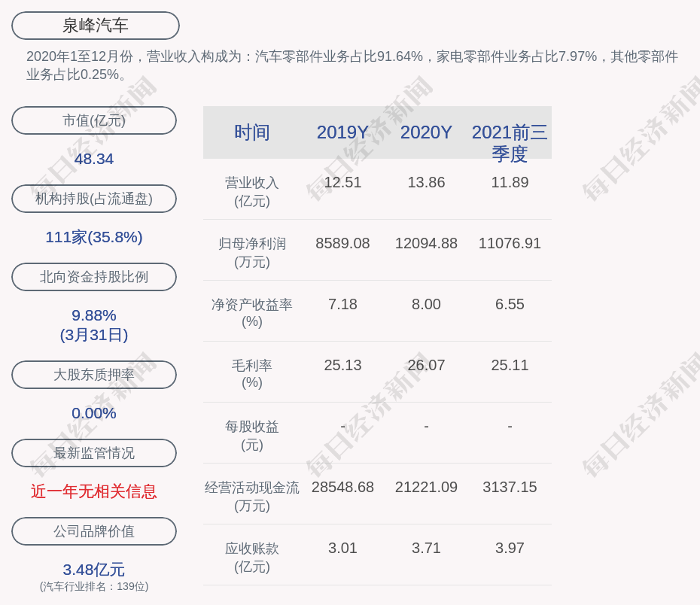Select the pledge rate value 0.00%
This screenshot has height=605, width=700.
94,413
